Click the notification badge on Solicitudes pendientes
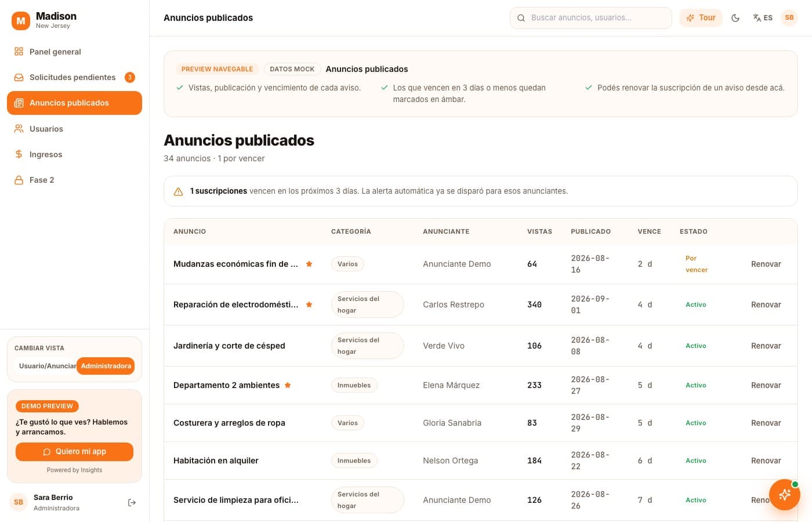The width and height of the screenshot is (812, 522). point(130,77)
